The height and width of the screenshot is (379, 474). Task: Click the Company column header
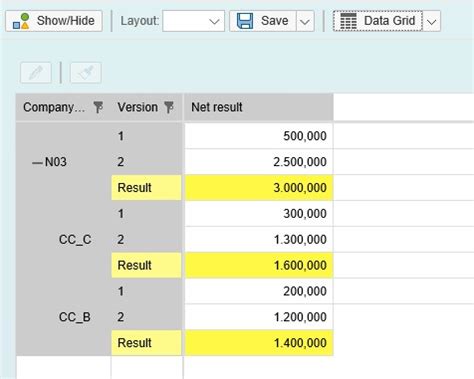[x=63, y=107]
